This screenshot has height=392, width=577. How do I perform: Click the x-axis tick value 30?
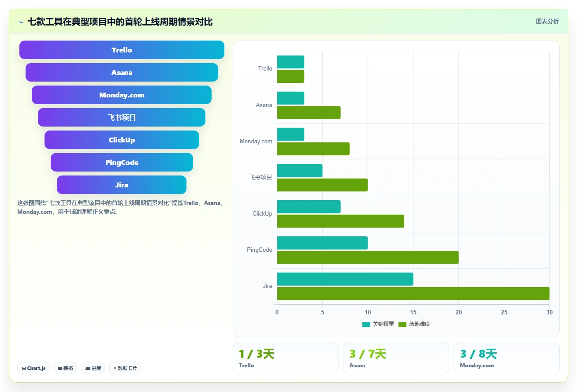click(549, 312)
